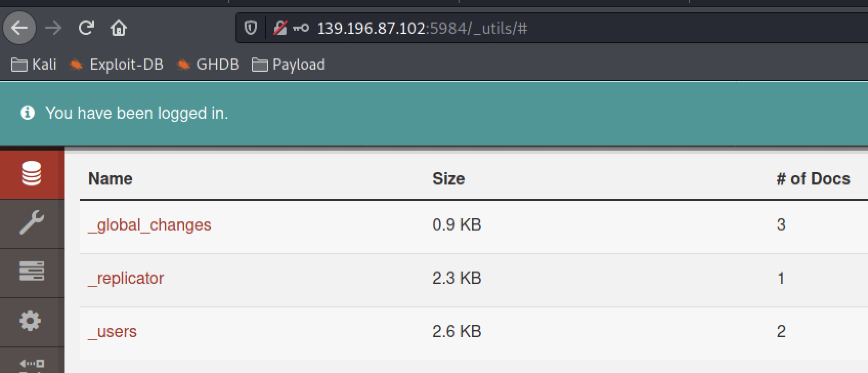Open the Exploit-DB bookmark

pos(116,65)
